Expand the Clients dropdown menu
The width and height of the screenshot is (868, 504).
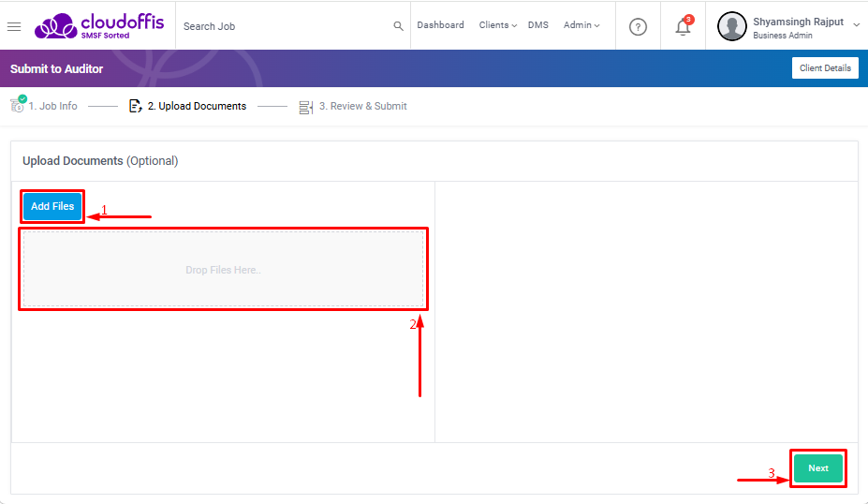497,25
